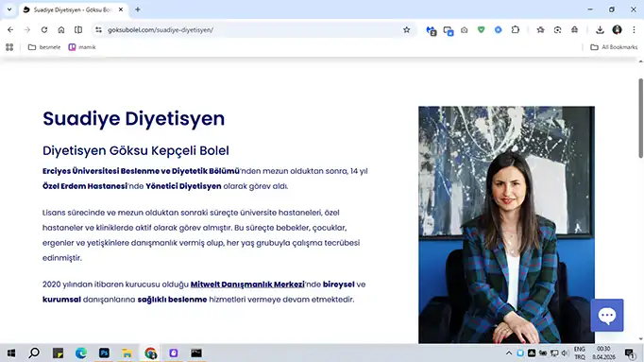Launch Microsoft Edge from taskbar
Image resolution: width=644 pixels, height=362 pixels.
(81, 353)
